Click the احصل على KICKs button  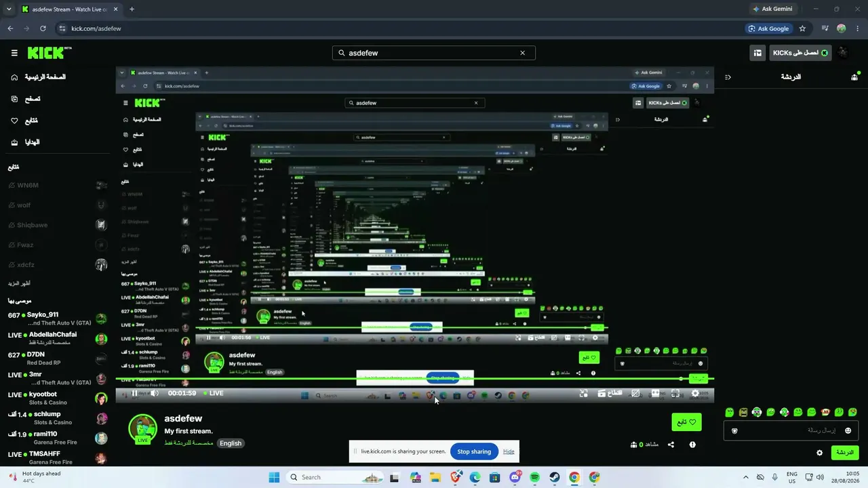click(x=801, y=53)
